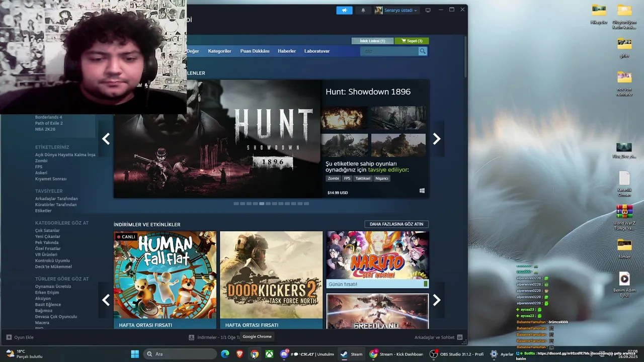Open Google Chrome from taskbar
644x362 pixels.
[x=255, y=354]
